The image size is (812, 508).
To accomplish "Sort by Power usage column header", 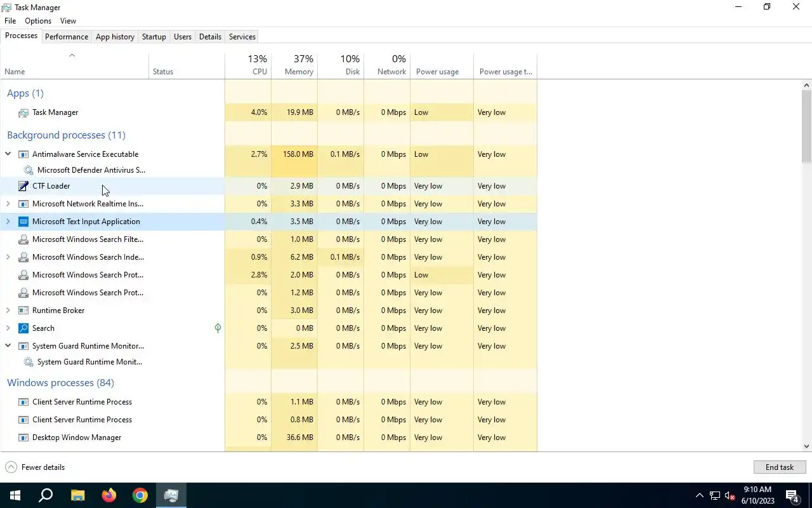I will (442, 65).
